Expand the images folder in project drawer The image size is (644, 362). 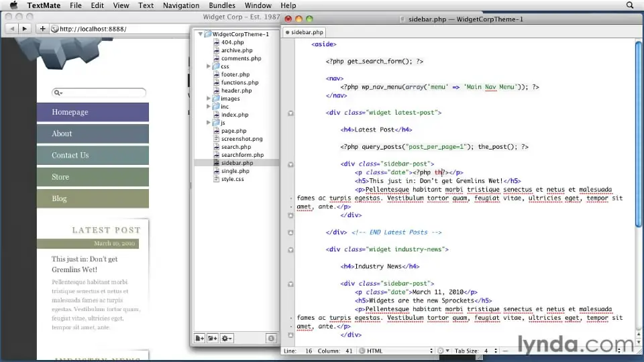(208, 99)
